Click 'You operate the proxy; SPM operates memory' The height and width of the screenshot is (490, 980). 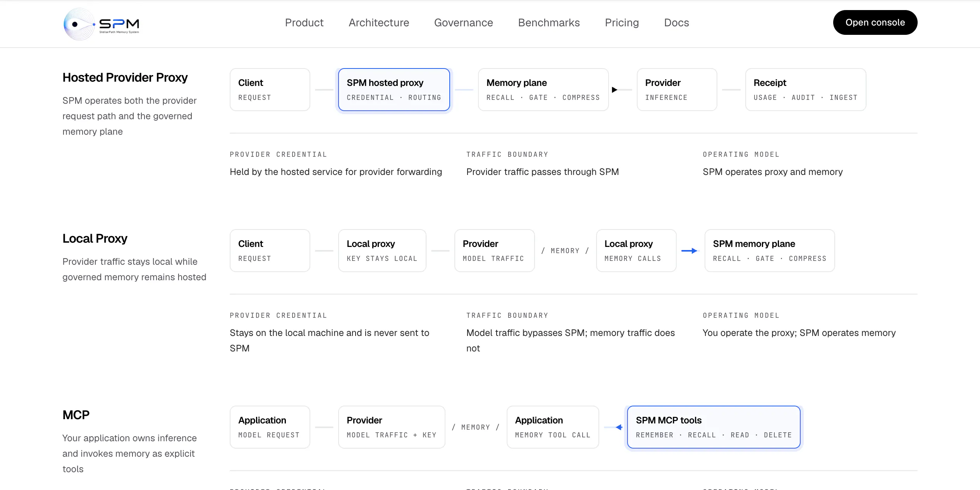pos(799,333)
